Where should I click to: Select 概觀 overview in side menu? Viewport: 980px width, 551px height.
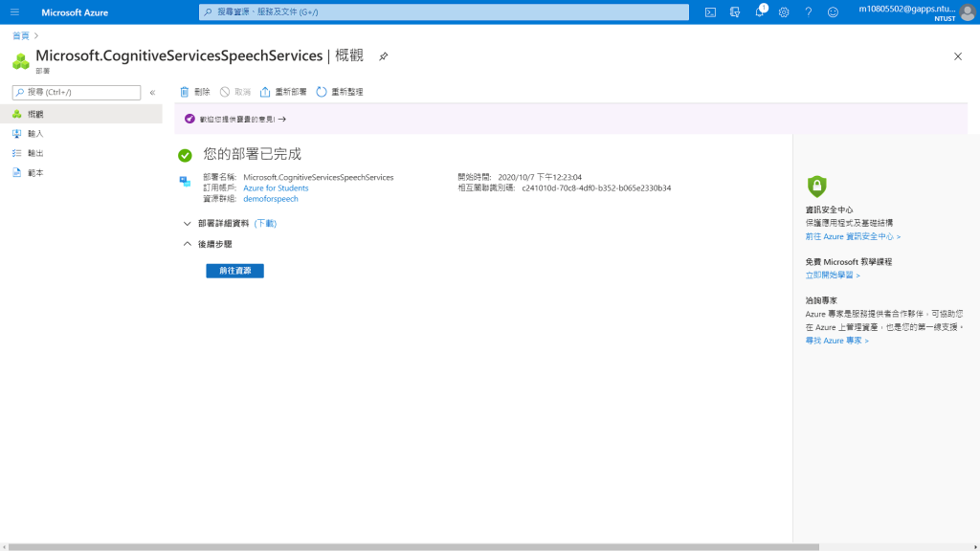(81, 114)
